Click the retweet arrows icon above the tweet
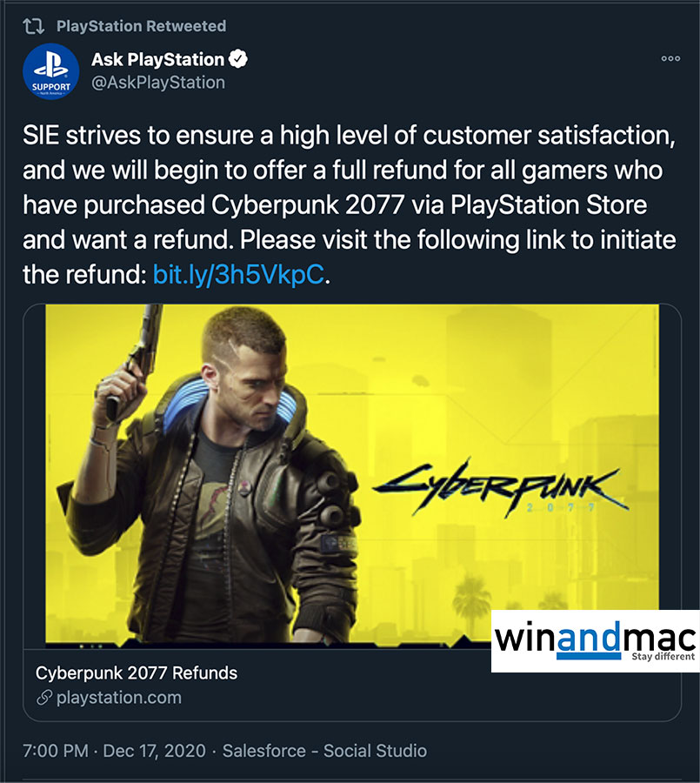The image size is (700, 783). 33,26
